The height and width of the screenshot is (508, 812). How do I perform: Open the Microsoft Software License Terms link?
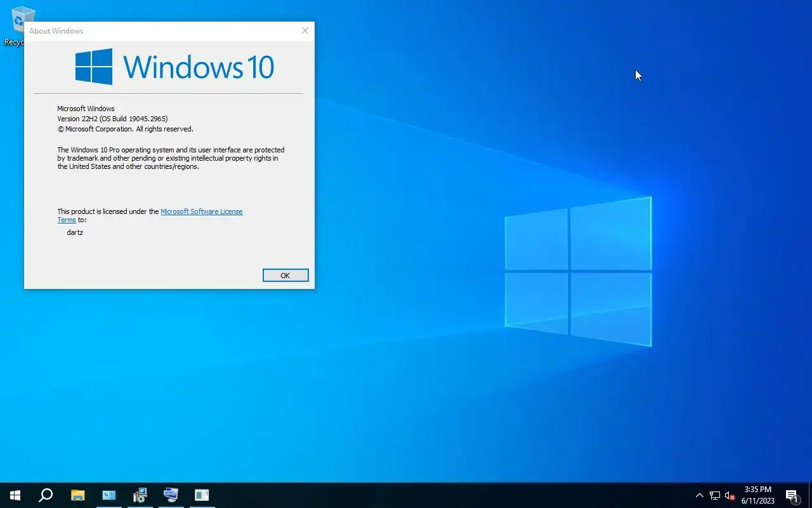pos(201,211)
